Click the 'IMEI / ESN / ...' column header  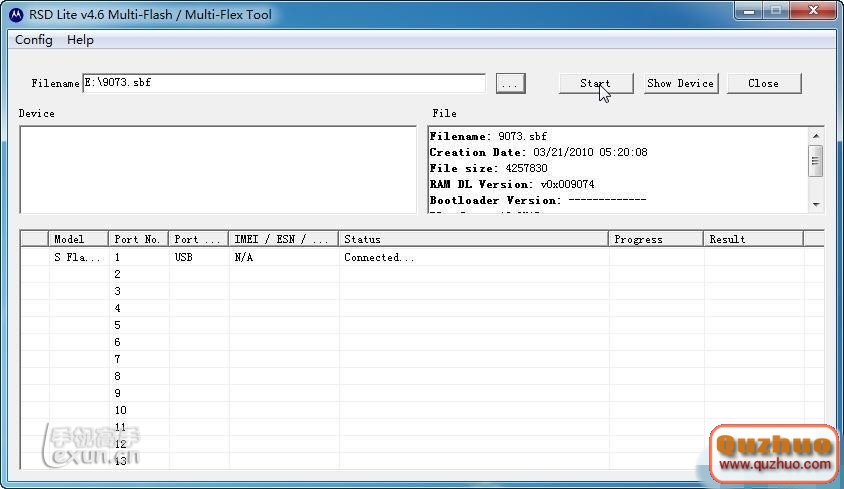click(284, 239)
